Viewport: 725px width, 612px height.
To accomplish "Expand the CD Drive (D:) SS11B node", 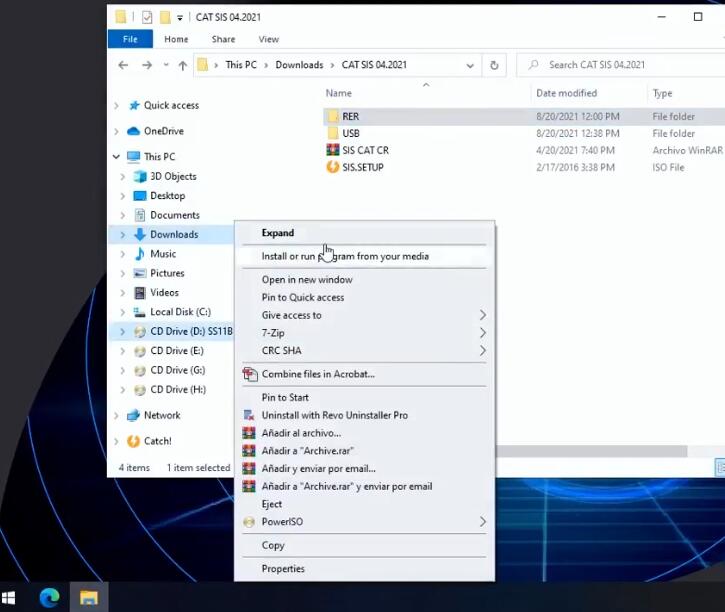I will 123,332.
